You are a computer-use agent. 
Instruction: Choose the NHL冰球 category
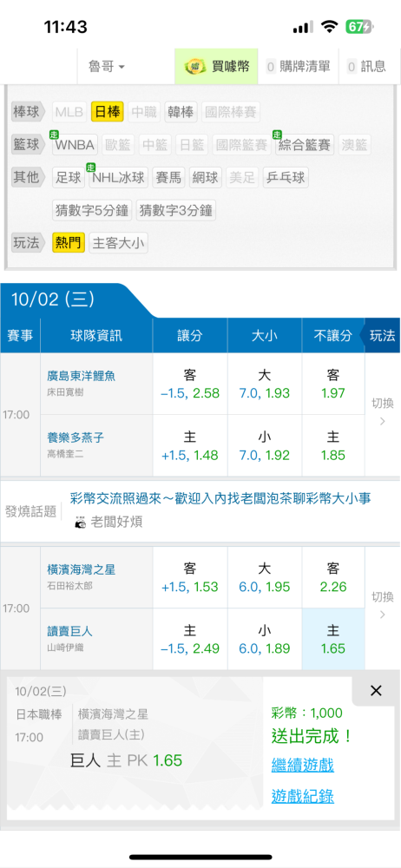118,178
